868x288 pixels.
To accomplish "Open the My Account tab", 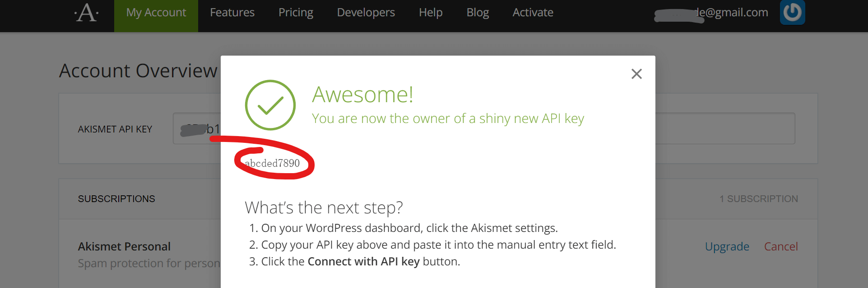I will (156, 13).
